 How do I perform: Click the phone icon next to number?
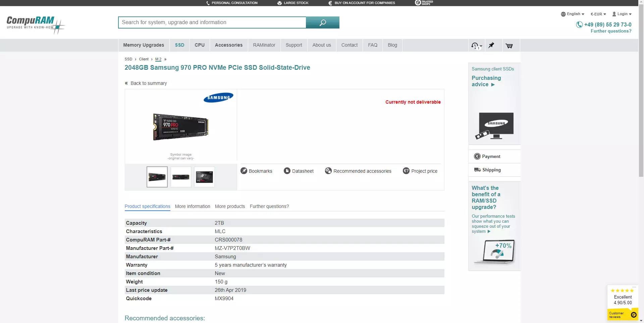(579, 24)
